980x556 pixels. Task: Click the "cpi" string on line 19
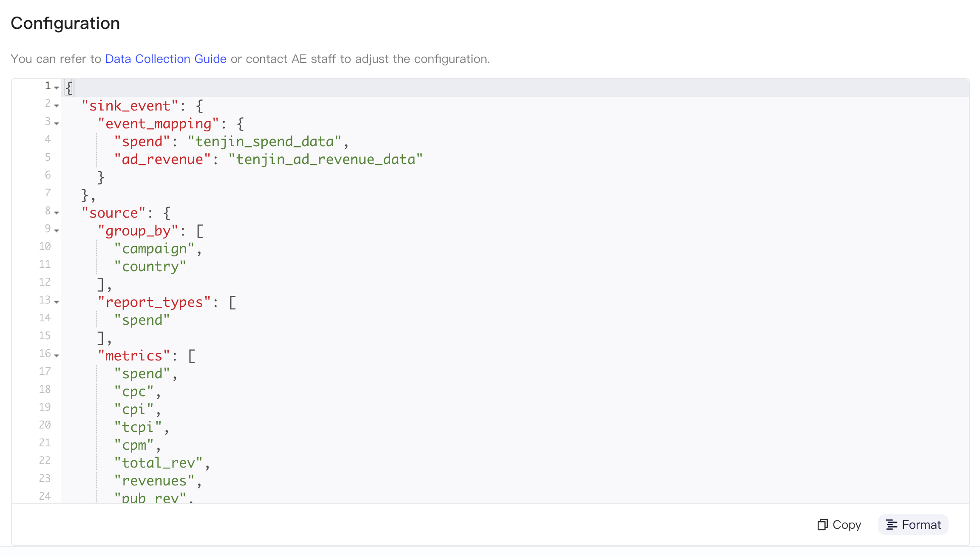click(134, 409)
